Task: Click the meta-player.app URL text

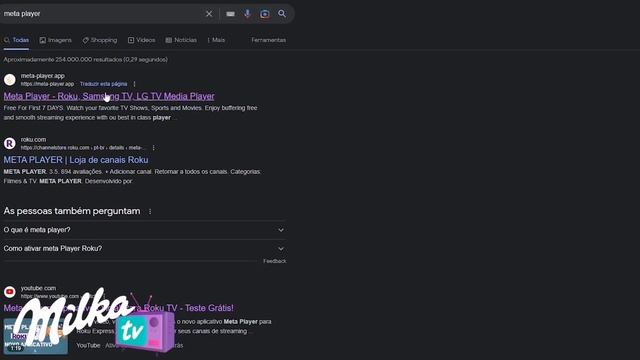Action: [x=47, y=84]
